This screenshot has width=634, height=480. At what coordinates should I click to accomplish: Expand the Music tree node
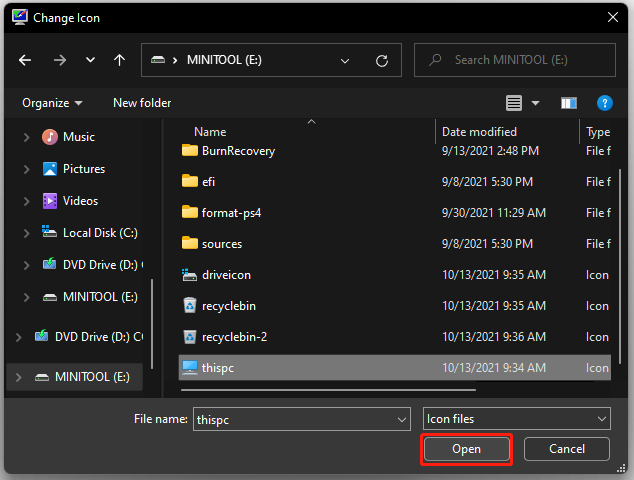[26, 137]
